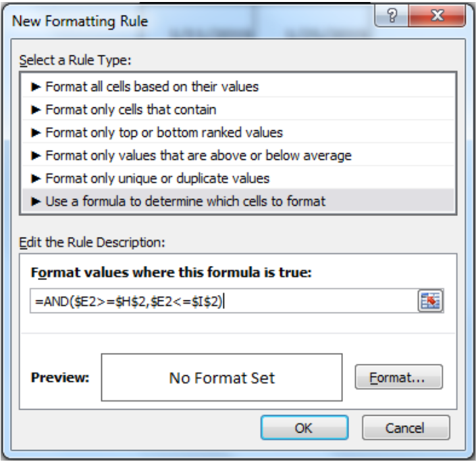Pick the 'Format only cells that contain' rule type
Viewport: 476px width, 463px height.
(238, 110)
